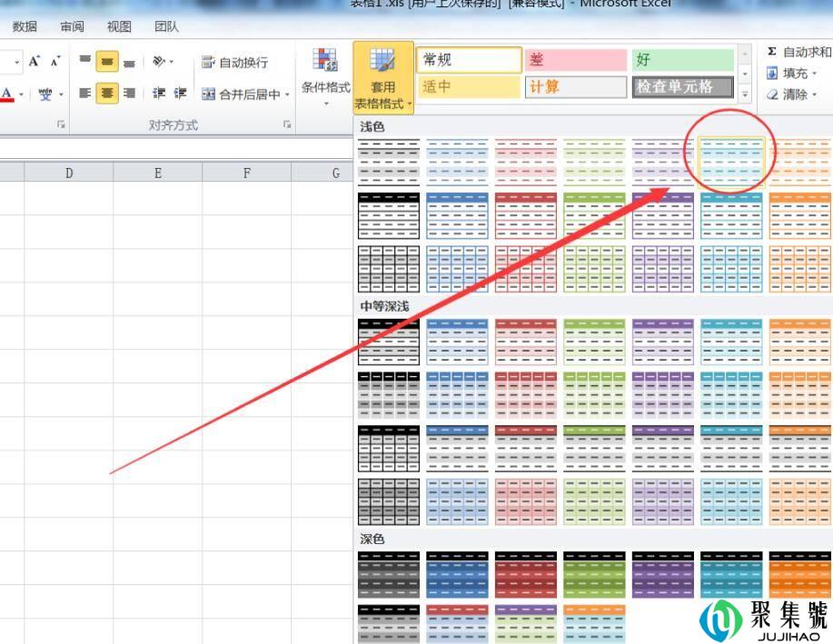This screenshot has height=644, width=833.
Task: Open the 审阅 (Review) ribbon tab
Action: tap(73, 27)
